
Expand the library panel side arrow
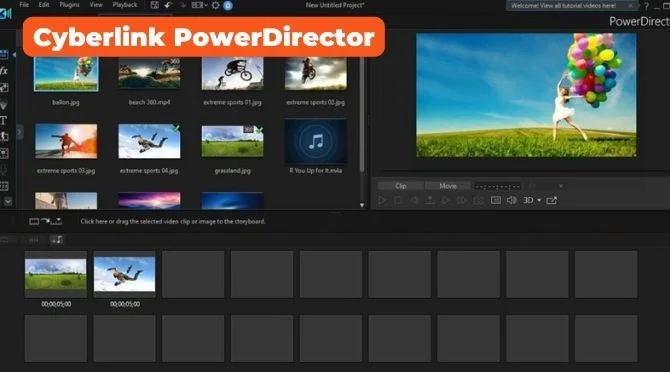click(x=19, y=132)
